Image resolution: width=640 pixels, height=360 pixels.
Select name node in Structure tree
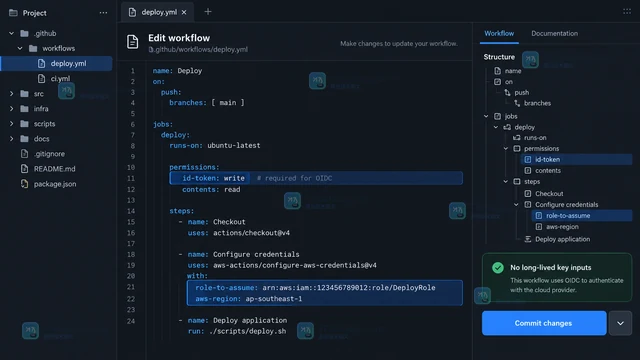click(513, 71)
